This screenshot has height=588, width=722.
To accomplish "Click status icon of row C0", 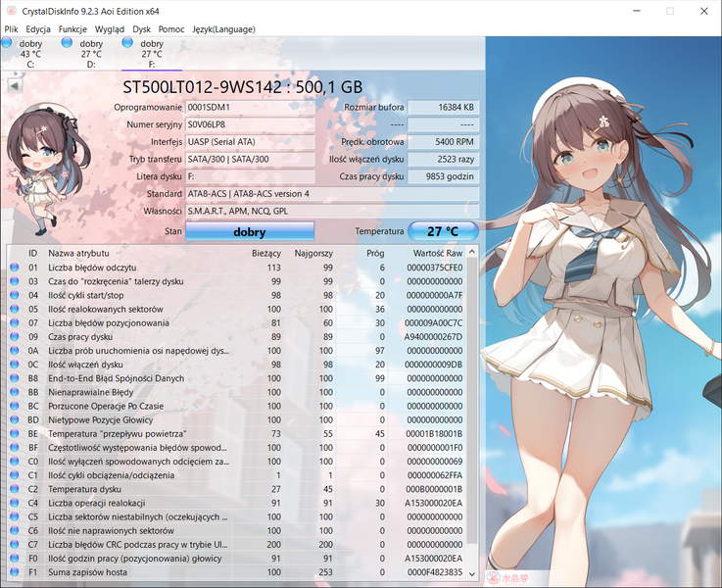I will click(x=15, y=462).
